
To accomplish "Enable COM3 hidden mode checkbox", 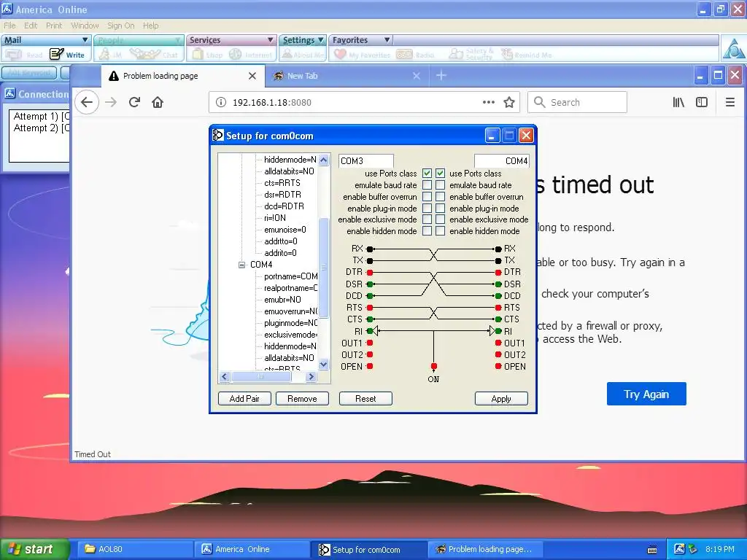I will (427, 231).
